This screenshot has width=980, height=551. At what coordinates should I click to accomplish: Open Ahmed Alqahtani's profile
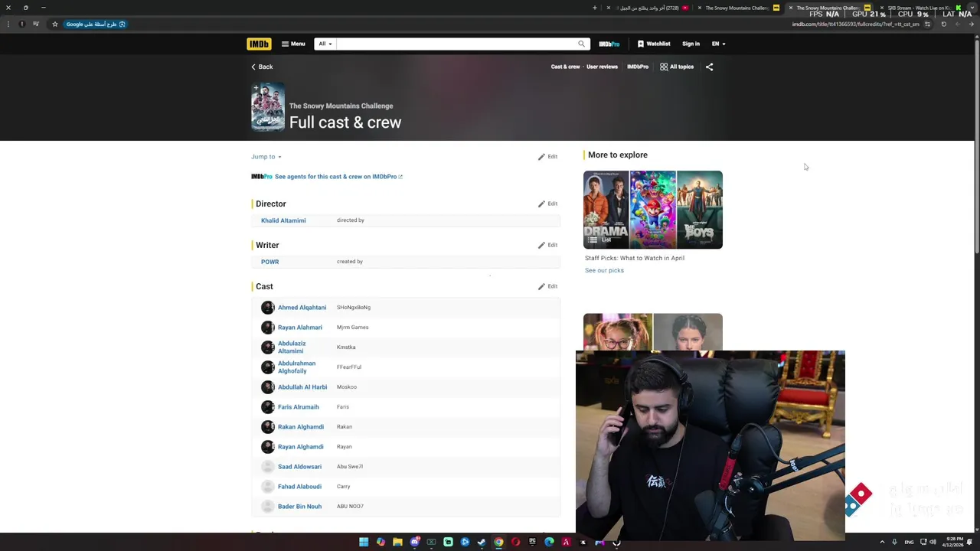click(x=302, y=308)
